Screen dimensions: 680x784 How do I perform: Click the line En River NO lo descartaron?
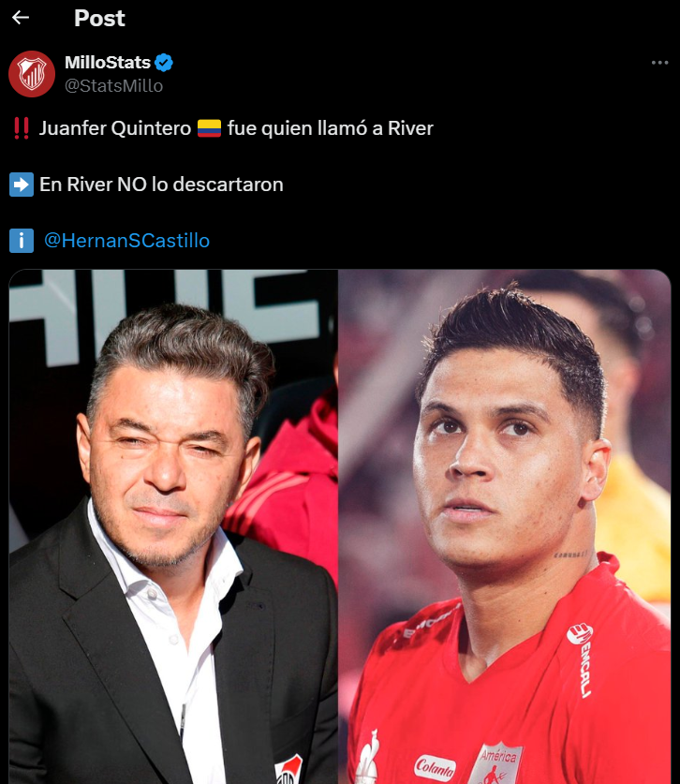pyautogui.click(x=161, y=185)
